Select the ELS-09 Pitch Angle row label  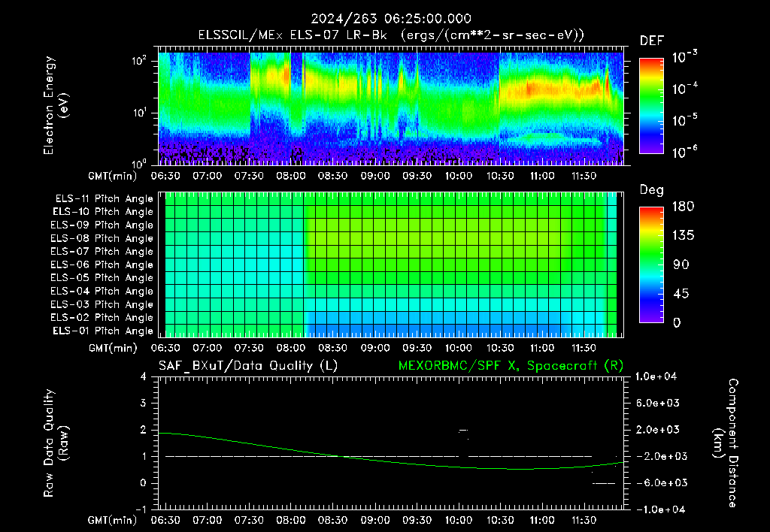coord(102,225)
